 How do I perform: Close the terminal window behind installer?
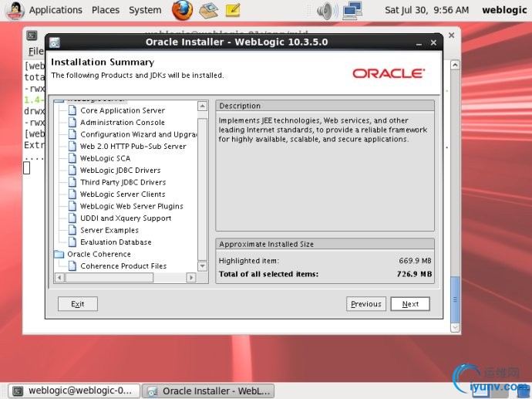tap(451, 36)
